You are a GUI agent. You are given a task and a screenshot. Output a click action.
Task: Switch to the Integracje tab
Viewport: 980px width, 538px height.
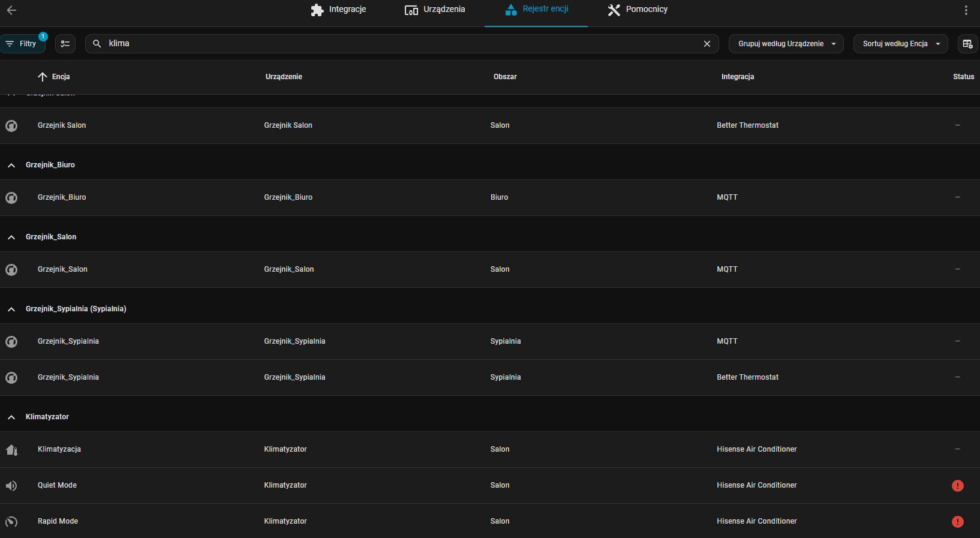tap(338, 10)
